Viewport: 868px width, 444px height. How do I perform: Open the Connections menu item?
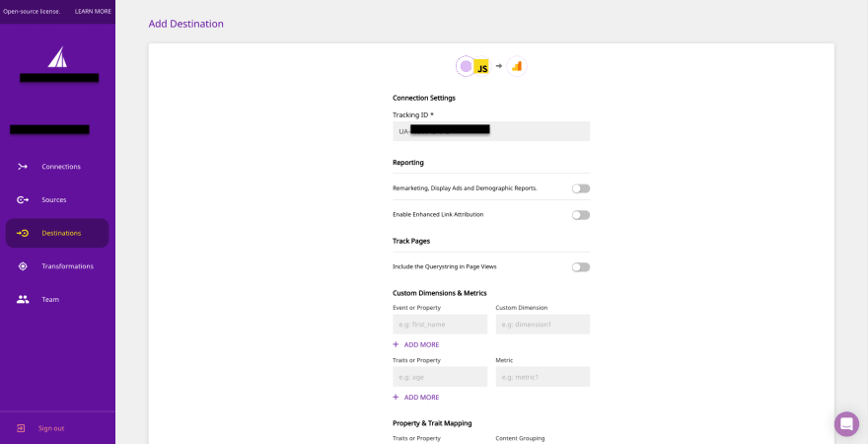tap(61, 167)
